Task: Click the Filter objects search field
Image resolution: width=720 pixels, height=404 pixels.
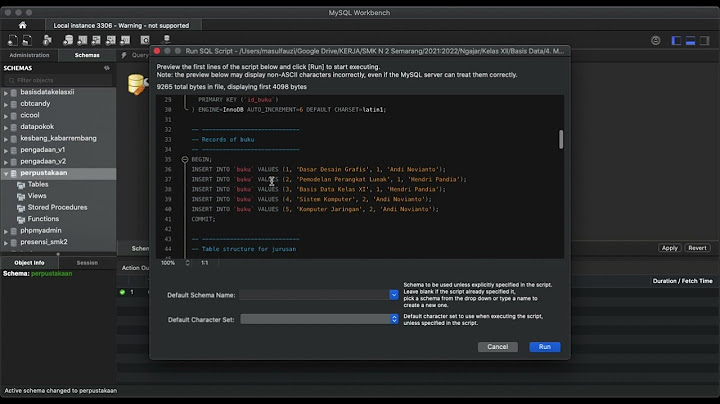Action: (58, 80)
